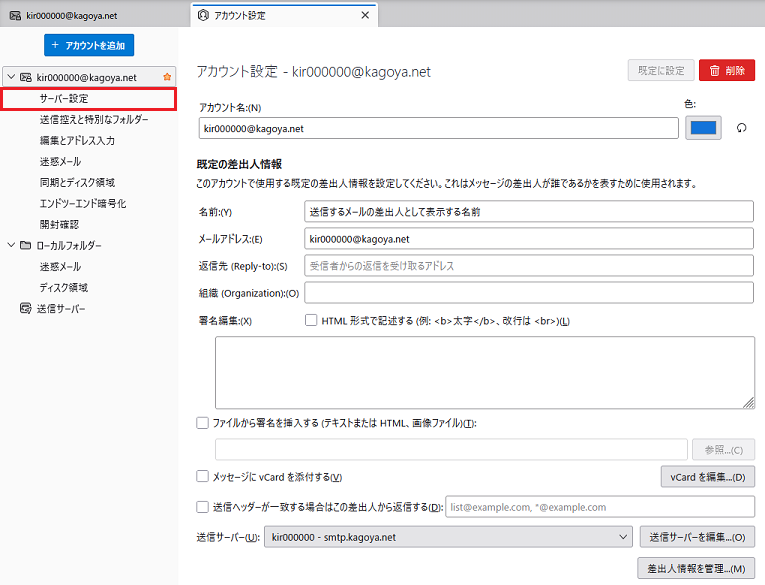Click the ローカルフォルダー folder icon
765x585 pixels.
(25, 245)
